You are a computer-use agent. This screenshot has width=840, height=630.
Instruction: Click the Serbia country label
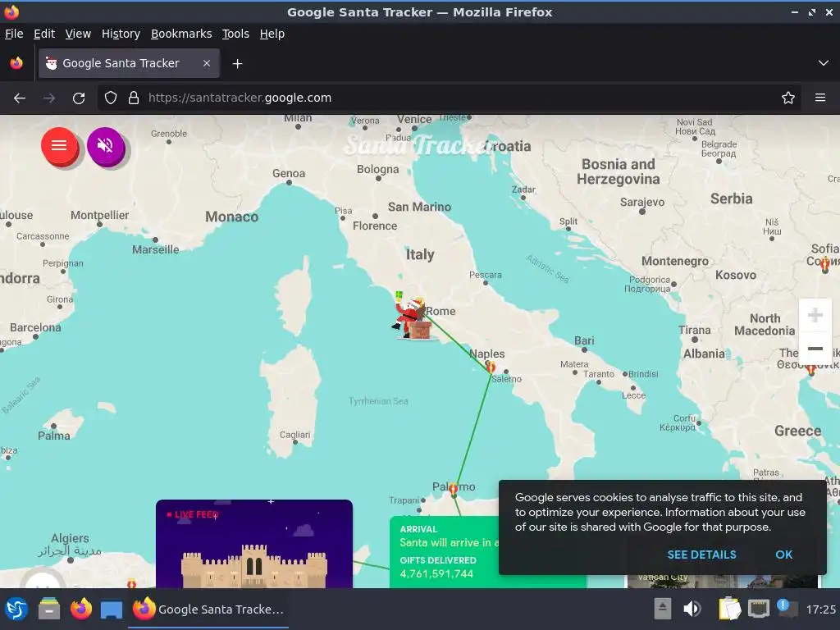(x=731, y=199)
